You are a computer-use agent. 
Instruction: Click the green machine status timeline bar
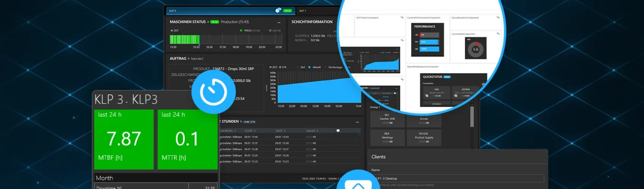(184, 39)
